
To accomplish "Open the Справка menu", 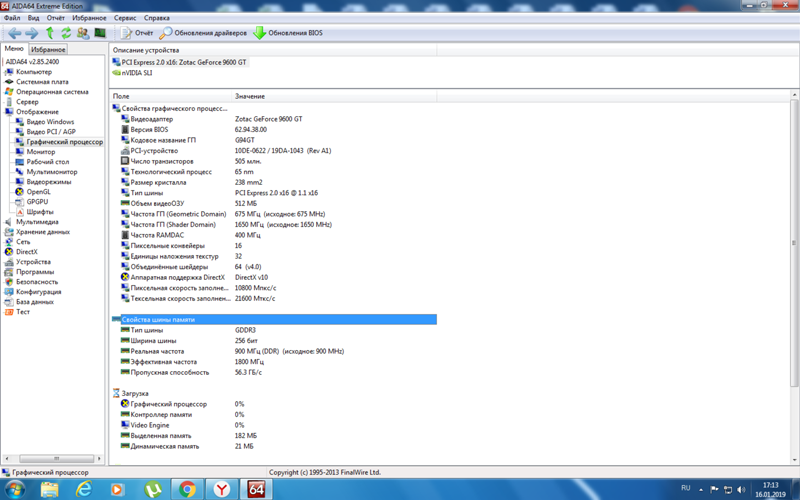I will coord(157,18).
